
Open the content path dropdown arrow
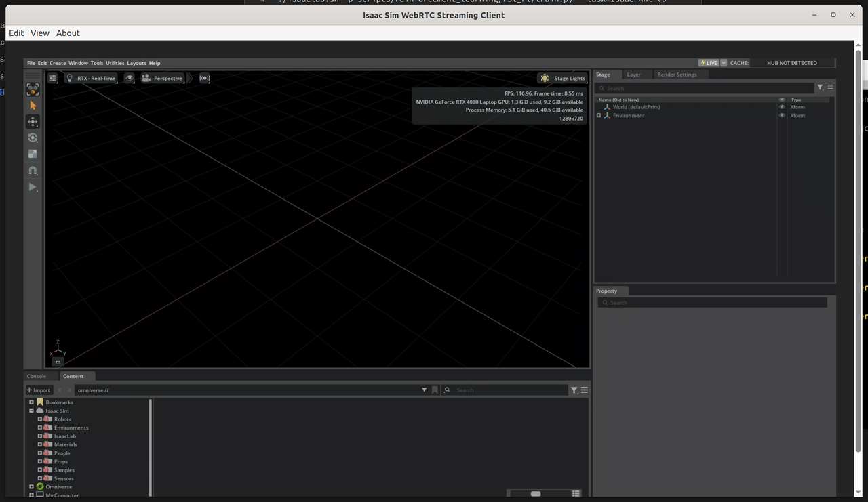point(425,390)
